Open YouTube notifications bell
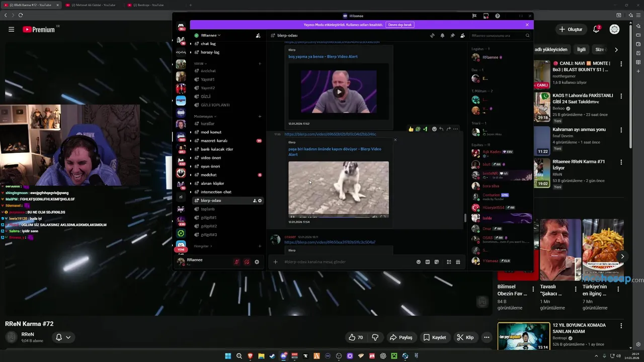 tap(596, 29)
